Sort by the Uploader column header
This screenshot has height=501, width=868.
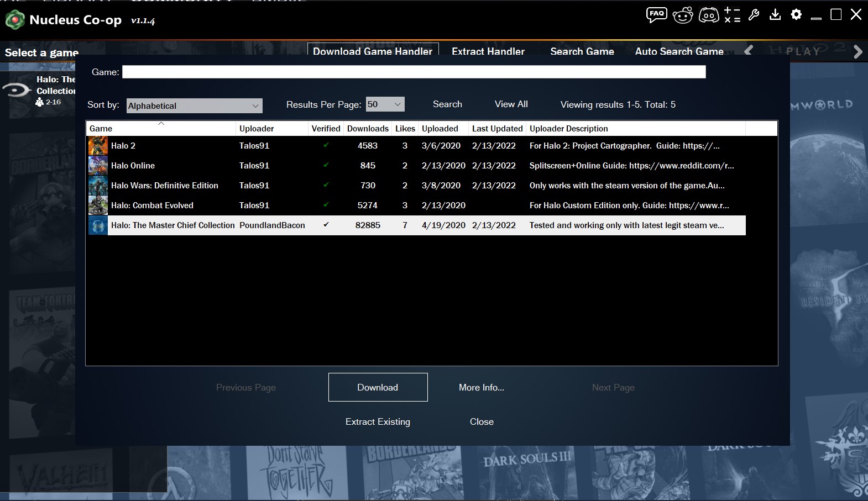(272, 129)
